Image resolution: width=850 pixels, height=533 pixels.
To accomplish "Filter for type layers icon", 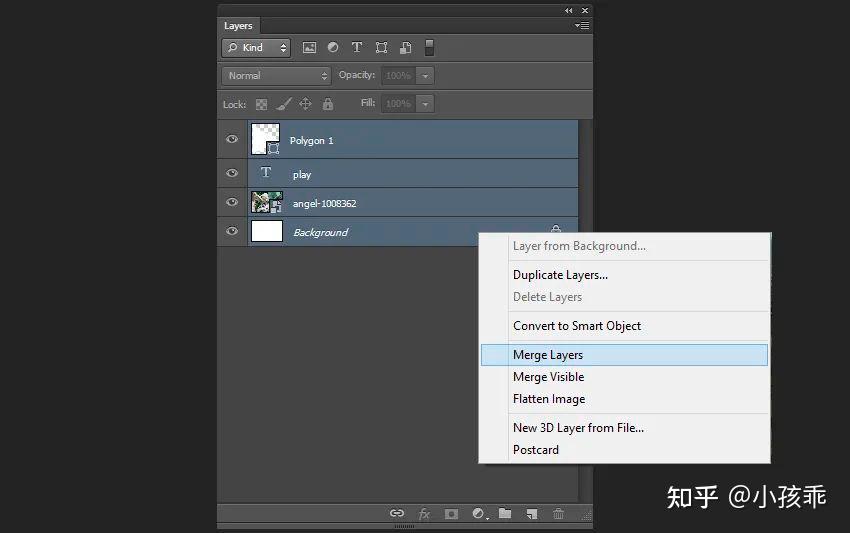I will click(x=357, y=48).
